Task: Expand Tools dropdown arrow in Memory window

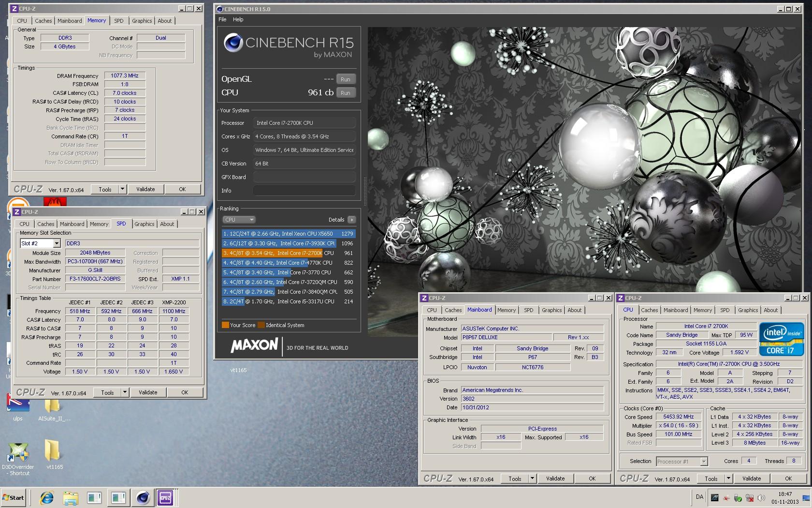Action: tap(122, 189)
